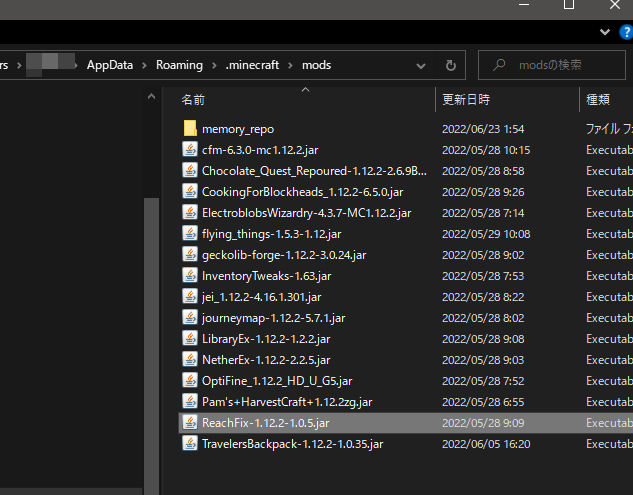Screen dimensions: 633x495
Task: Click the jar icon of Chocolate_Quest_Repoured file
Action: [190, 170]
